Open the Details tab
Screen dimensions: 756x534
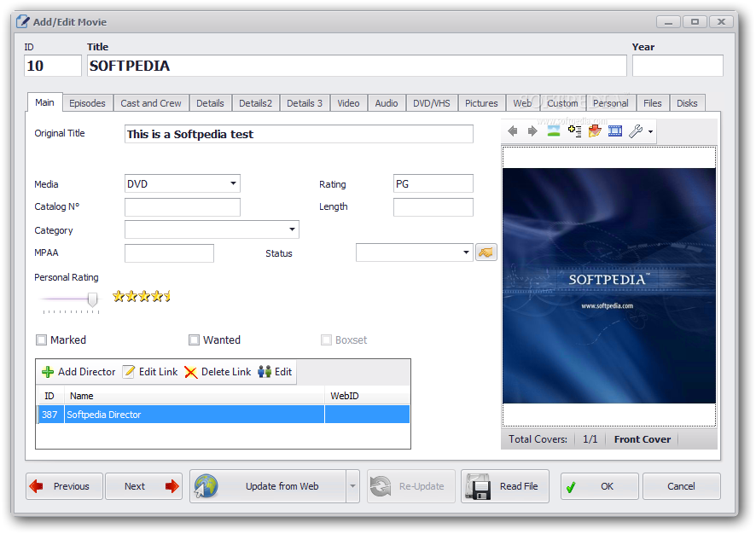click(210, 103)
